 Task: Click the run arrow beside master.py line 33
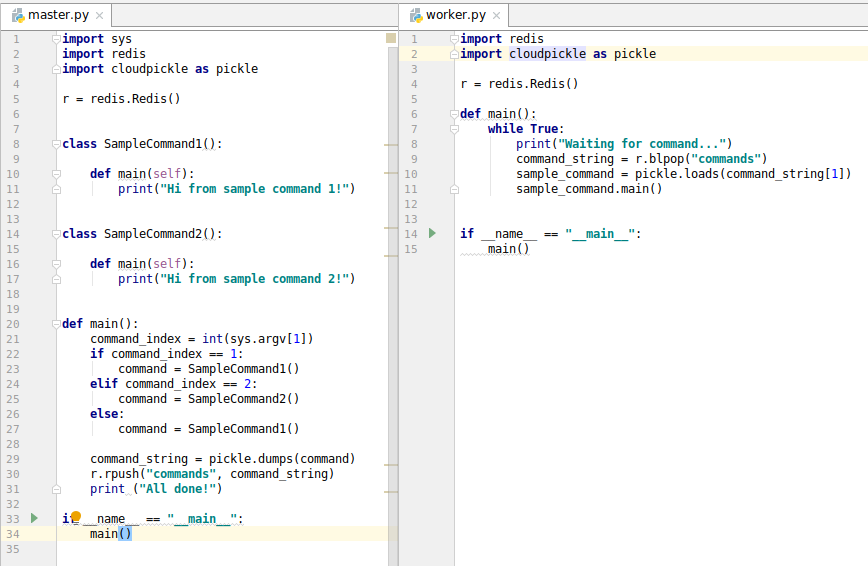pyautogui.click(x=33, y=518)
